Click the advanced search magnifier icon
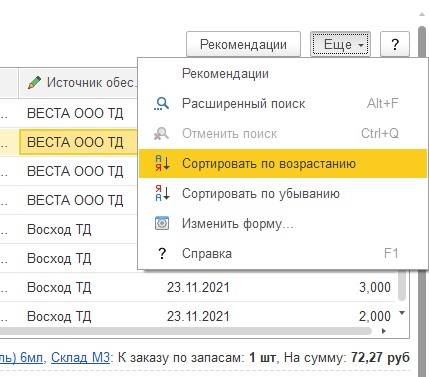429x377 pixels. [162, 104]
